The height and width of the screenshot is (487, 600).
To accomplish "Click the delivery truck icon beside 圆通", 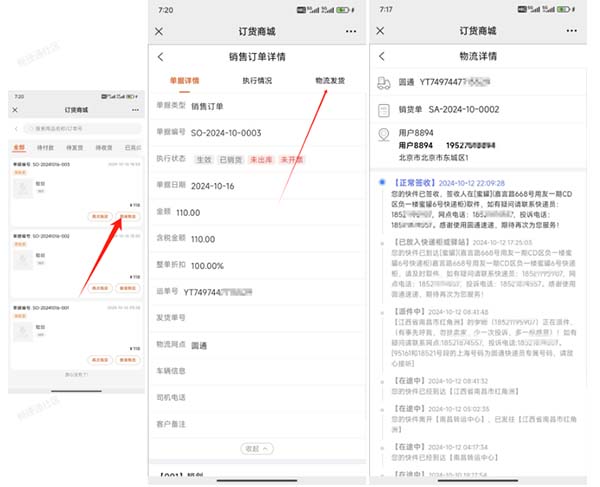I will (x=383, y=85).
